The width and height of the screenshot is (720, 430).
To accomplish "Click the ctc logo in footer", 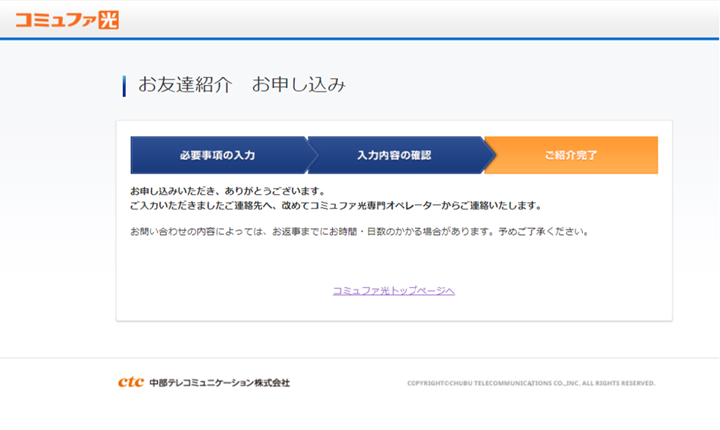I will tap(131, 382).
